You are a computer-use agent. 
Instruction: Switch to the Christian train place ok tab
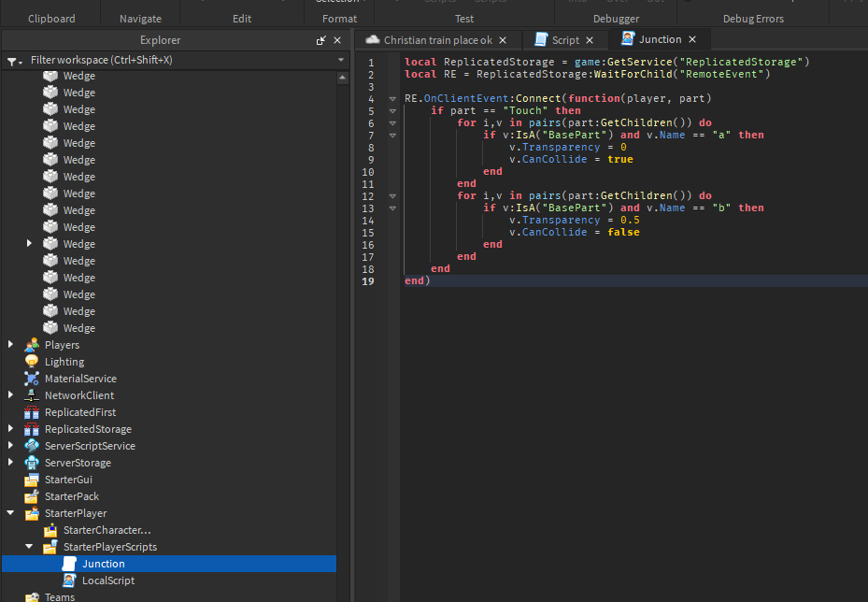tap(436, 38)
